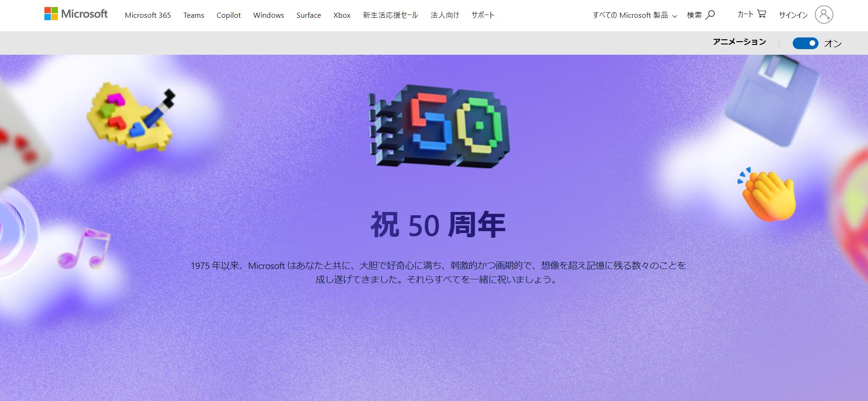This screenshot has height=401, width=868.
Task: Open the shopping cart icon
Action: pos(761,14)
